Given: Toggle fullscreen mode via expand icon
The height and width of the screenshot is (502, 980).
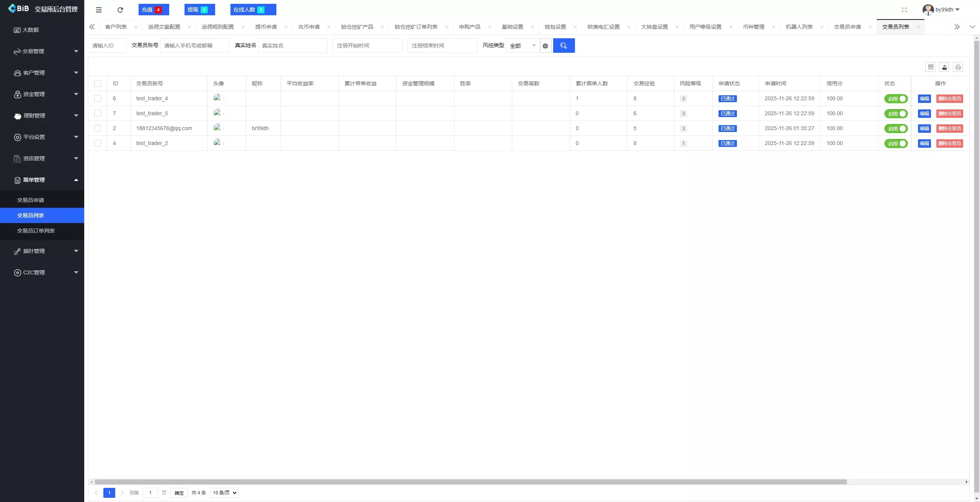Looking at the screenshot, I should click(x=904, y=10).
